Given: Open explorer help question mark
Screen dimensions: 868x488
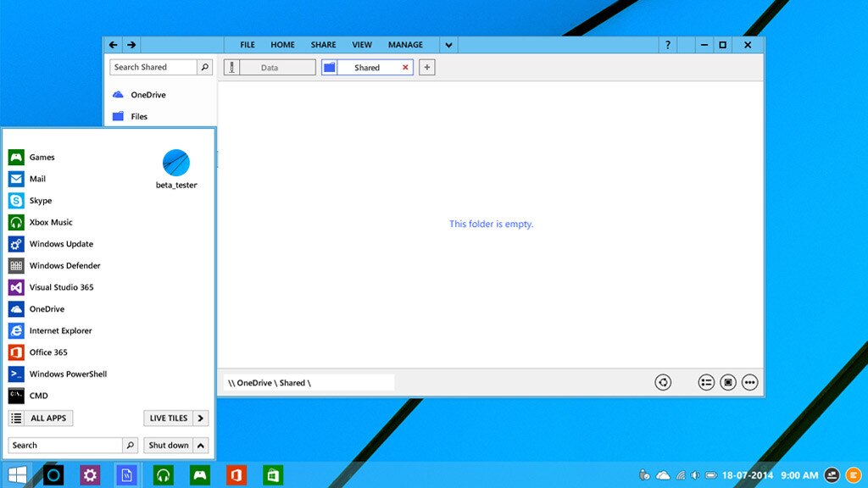Looking at the screenshot, I should point(668,45).
